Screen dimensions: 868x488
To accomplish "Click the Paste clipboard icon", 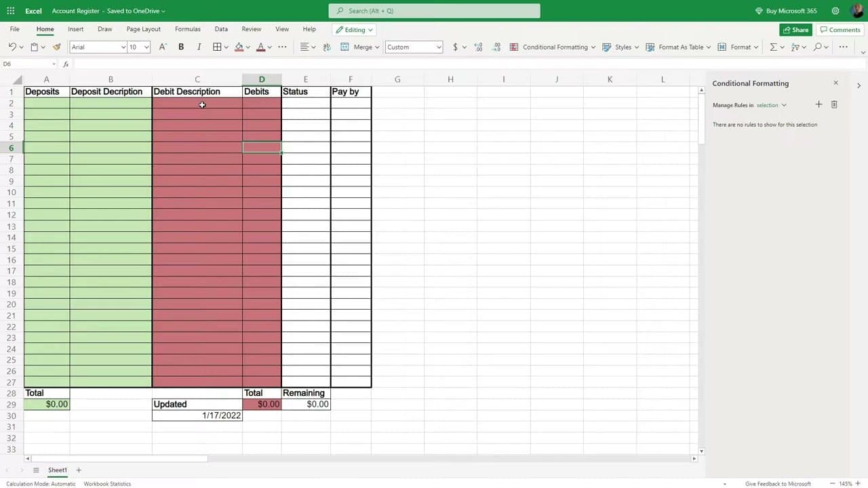I will (34, 47).
